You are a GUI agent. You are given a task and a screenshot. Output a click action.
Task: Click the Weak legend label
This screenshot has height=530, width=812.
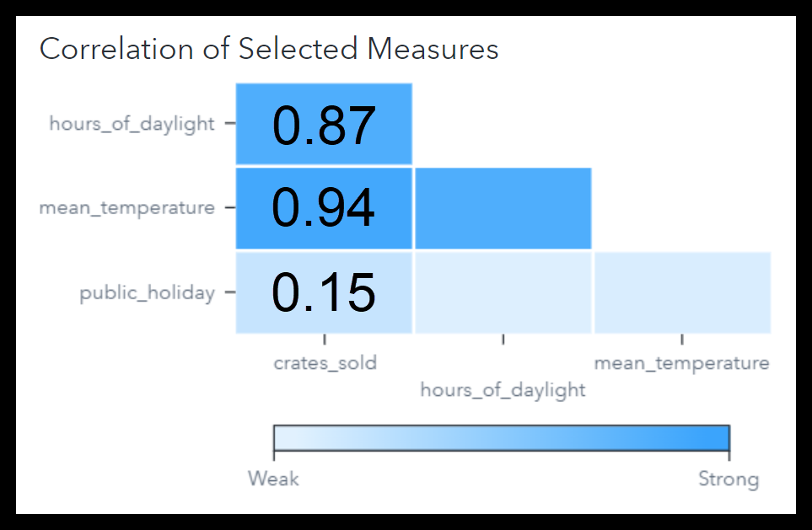(273, 479)
